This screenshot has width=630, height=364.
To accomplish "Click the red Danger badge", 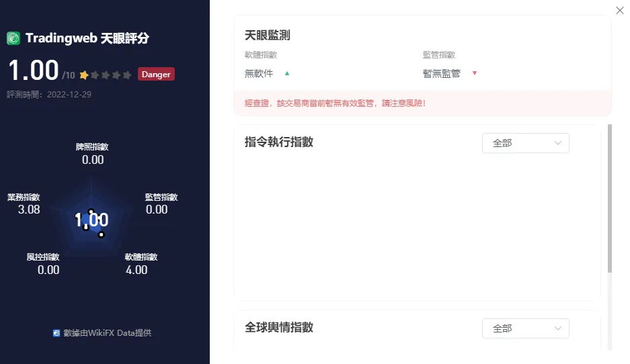I will 156,75.
